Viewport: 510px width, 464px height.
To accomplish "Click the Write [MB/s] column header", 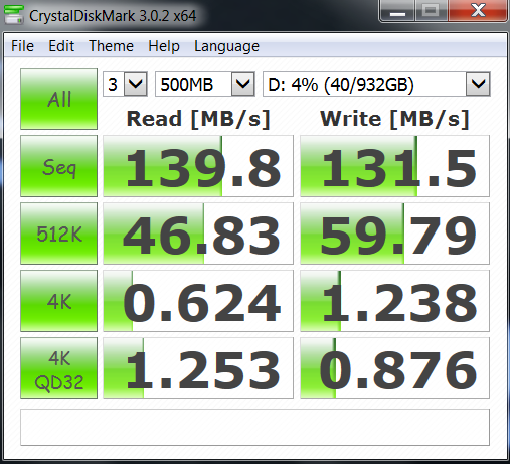I will tap(395, 119).
